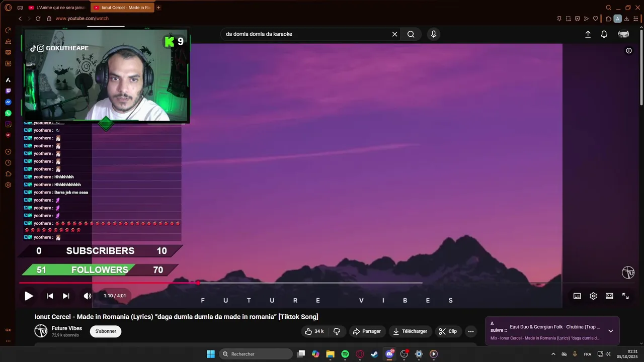Click the Télécharger download button
Image resolution: width=644 pixels, height=362 pixels.
pos(410,331)
